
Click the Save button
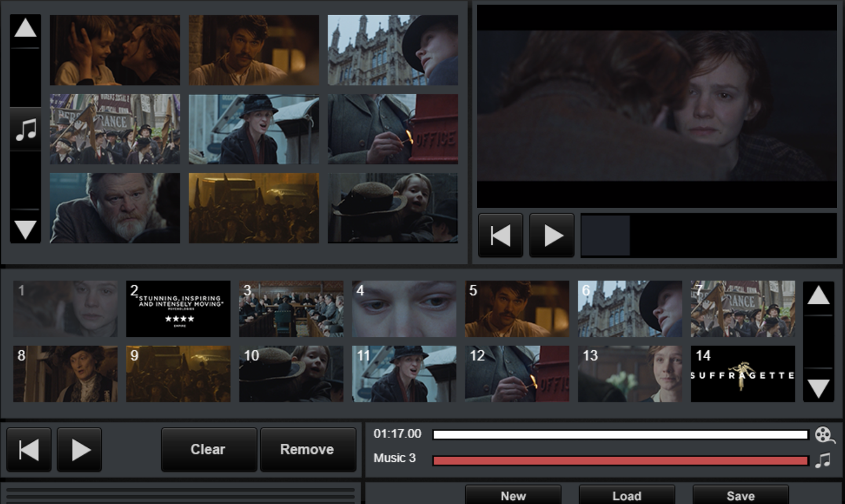741,495
